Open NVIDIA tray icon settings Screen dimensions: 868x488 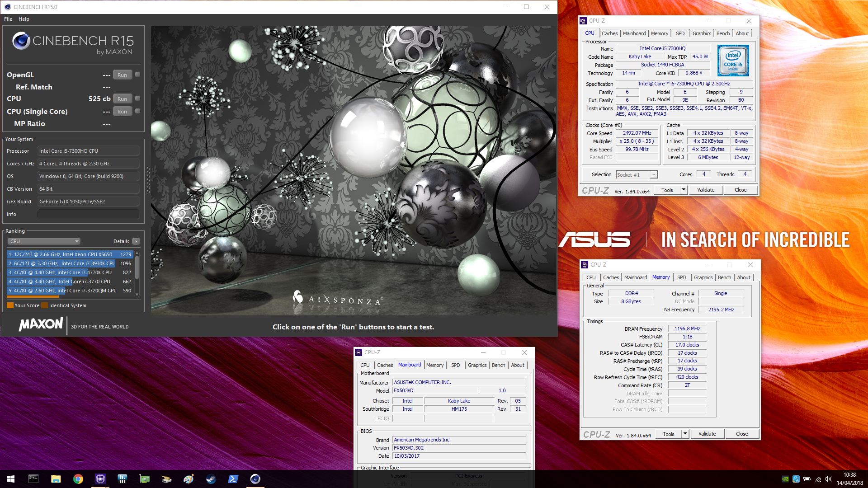(785, 479)
